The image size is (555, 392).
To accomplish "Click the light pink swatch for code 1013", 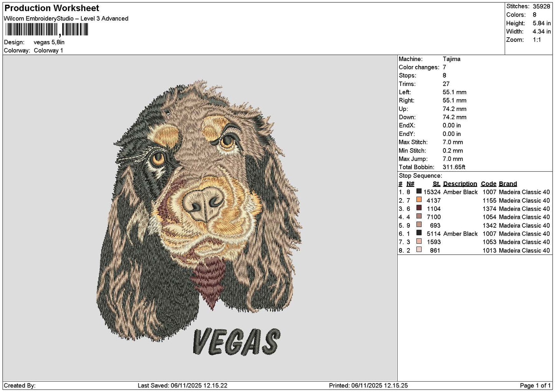I will (419, 250).
